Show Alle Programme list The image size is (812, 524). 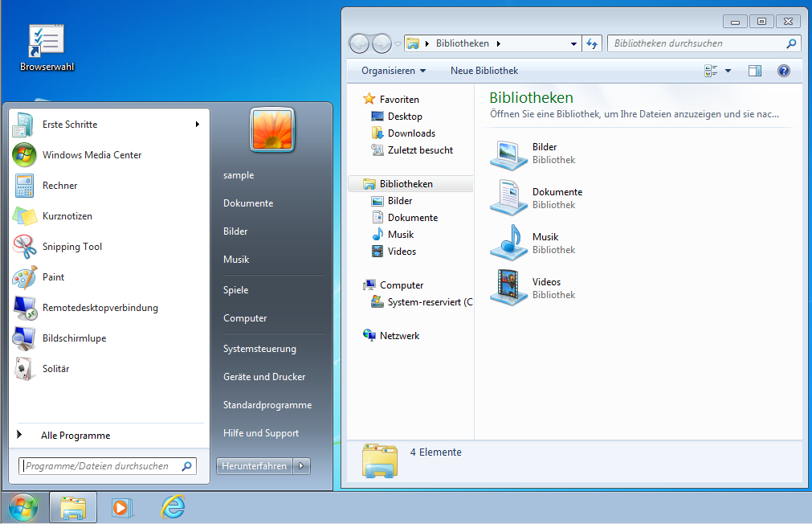[x=75, y=436]
